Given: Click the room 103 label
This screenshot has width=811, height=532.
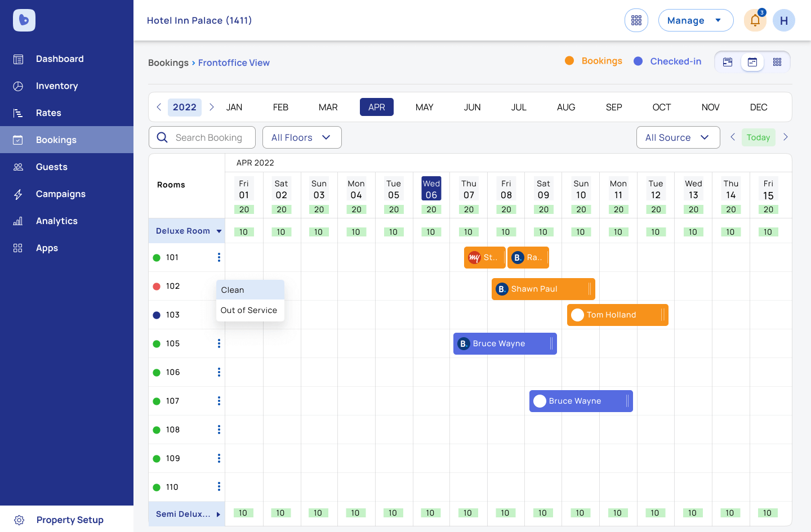Looking at the screenshot, I should point(173,315).
